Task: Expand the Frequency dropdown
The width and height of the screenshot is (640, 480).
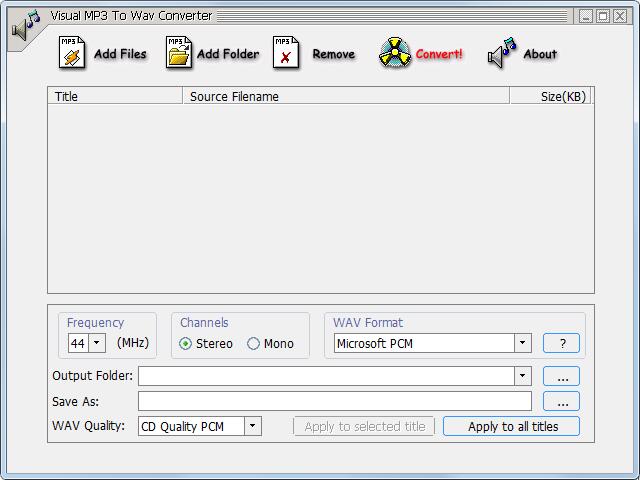Action: [96, 343]
